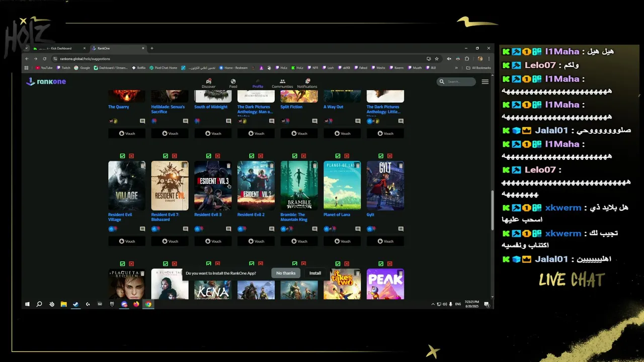644x362 pixels.
Task: Click comment icon under Resident Evil 3
Action: (x=228, y=229)
